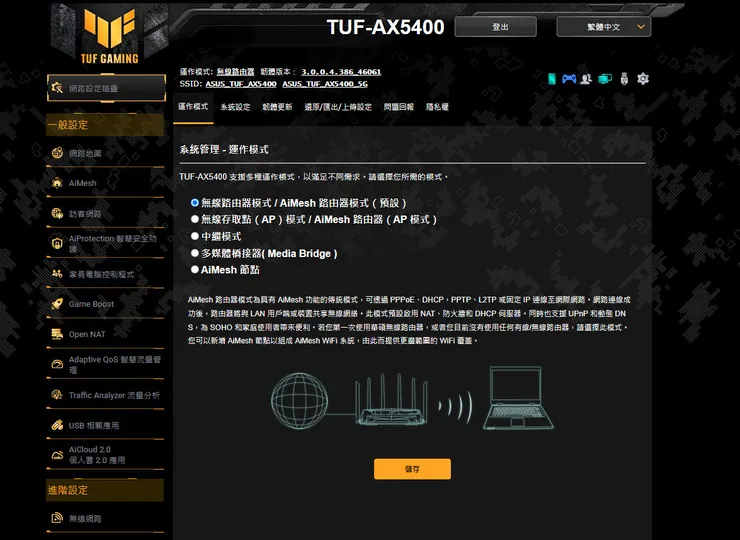Image resolution: width=740 pixels, height=540 pixels.
Task: Open the mobile app status icon
Action: point(552,79)
